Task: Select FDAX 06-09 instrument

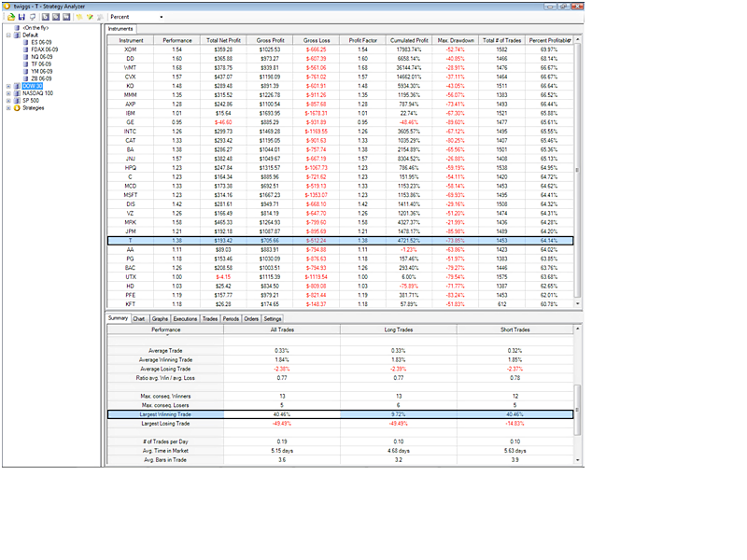Action: coord(44,49)
